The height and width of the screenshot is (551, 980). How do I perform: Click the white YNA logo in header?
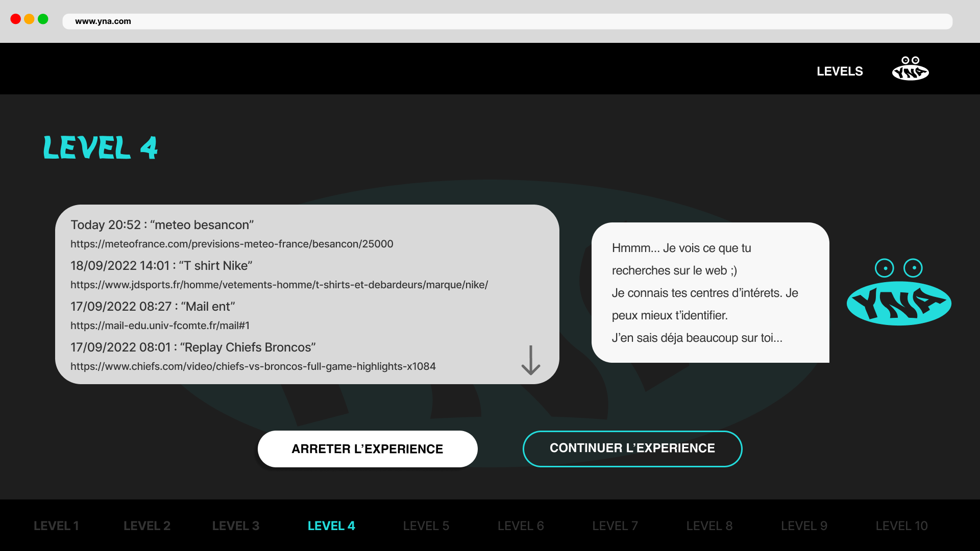coord(910,69)
